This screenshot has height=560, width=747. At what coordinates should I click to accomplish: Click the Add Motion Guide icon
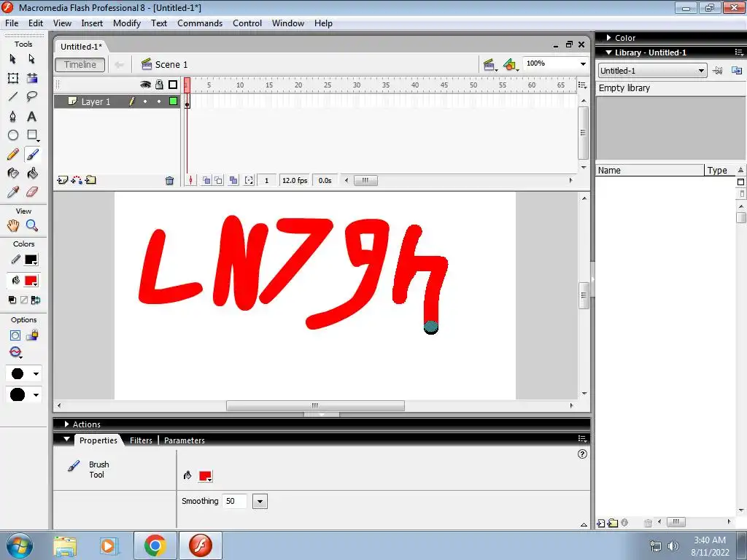click(76, 180)
